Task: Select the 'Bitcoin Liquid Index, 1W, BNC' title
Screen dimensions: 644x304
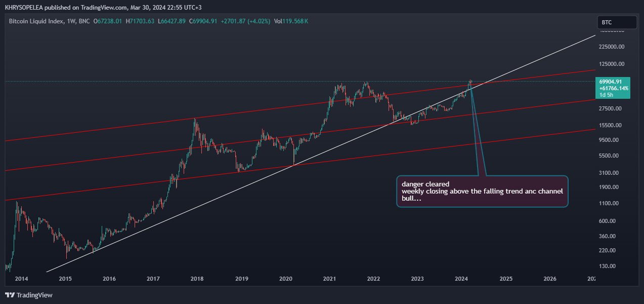Action: pyautogui.click(x=50, y=21)
